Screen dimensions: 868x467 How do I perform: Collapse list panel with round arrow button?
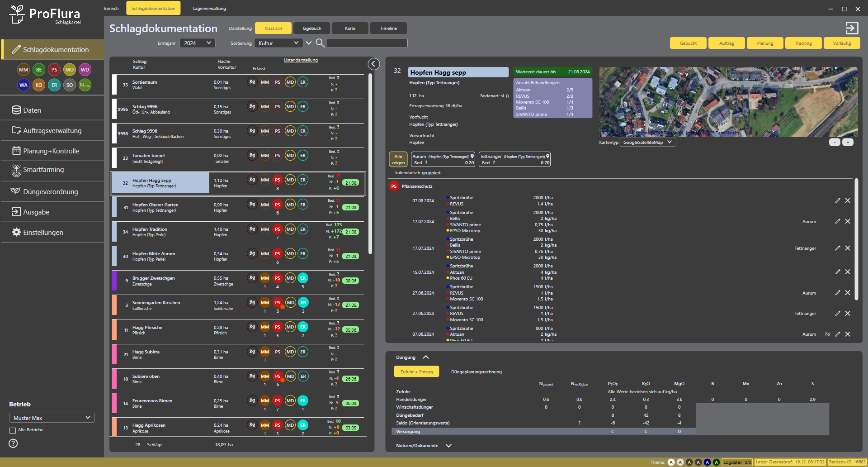tap(373, 64)
